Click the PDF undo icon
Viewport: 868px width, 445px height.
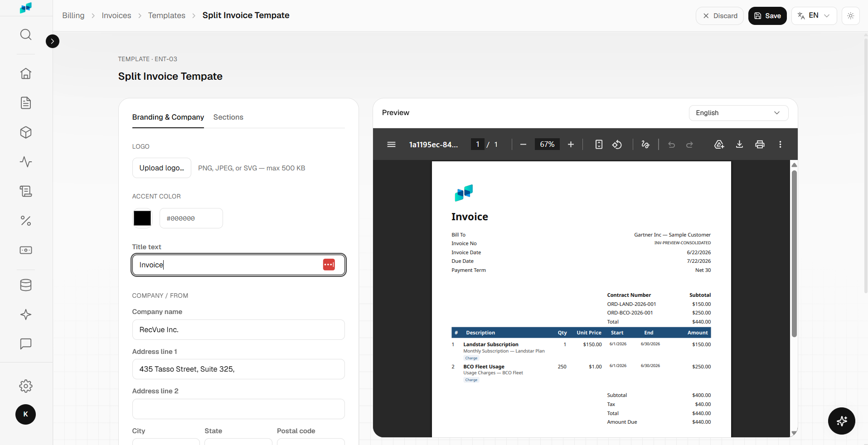671,145
